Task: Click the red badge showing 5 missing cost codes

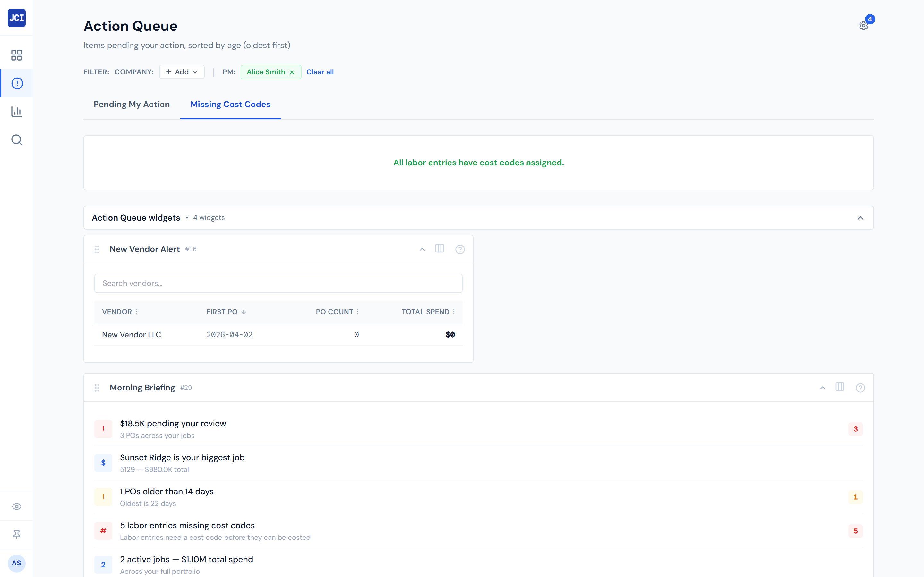Action: pyautogui.click(x=855, y=531)
